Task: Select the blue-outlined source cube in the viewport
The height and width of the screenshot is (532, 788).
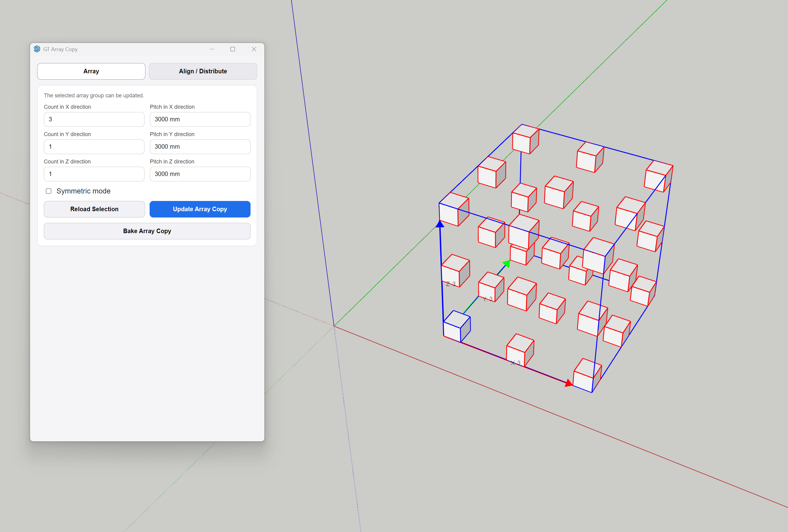Action: pyautogui.click(x=457, y=326)
